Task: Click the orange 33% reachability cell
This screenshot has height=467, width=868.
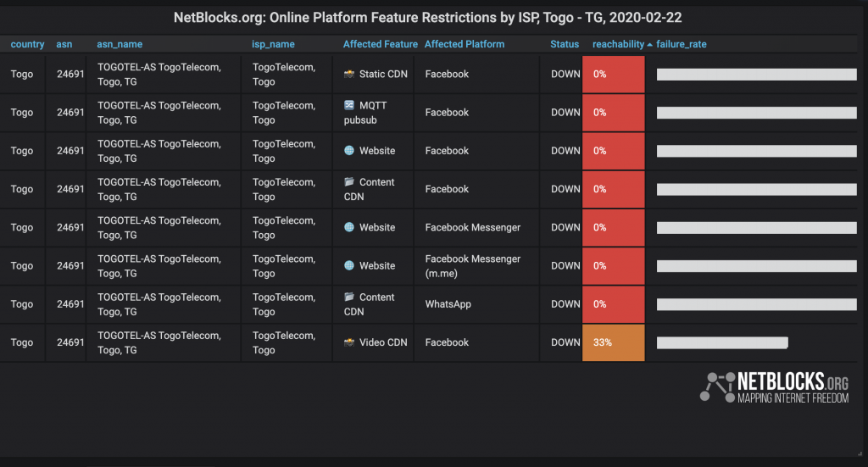Action: click(x=614, y=342)
